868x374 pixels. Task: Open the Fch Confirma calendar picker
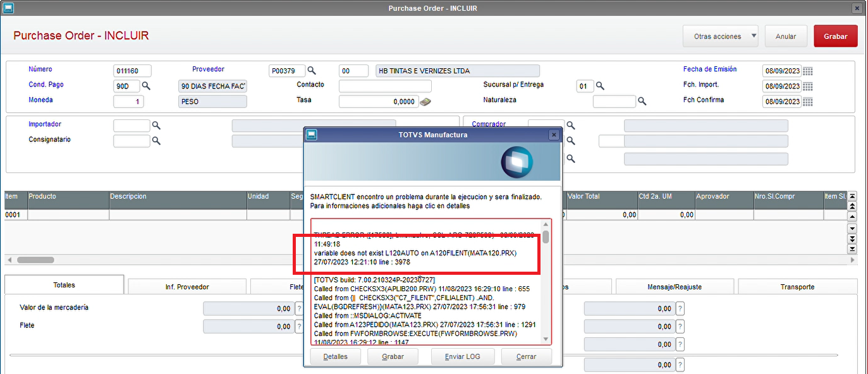click(x=808, y=101)
